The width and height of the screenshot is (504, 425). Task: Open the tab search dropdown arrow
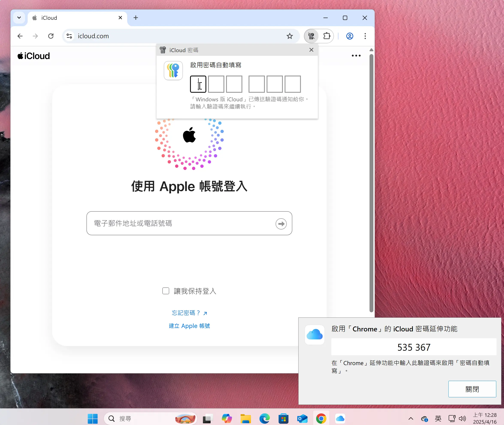tap(19, 18)
